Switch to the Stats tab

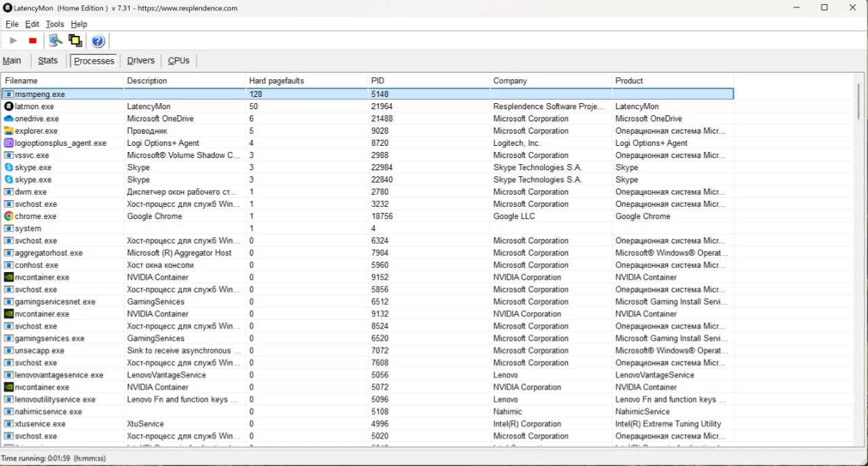tap(47, 60)
